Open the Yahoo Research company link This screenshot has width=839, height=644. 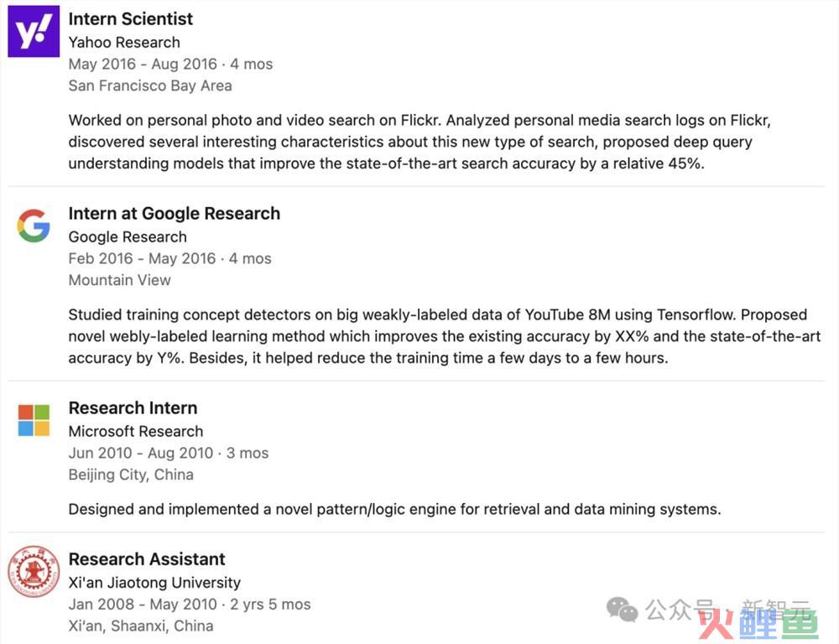point(124,42)
